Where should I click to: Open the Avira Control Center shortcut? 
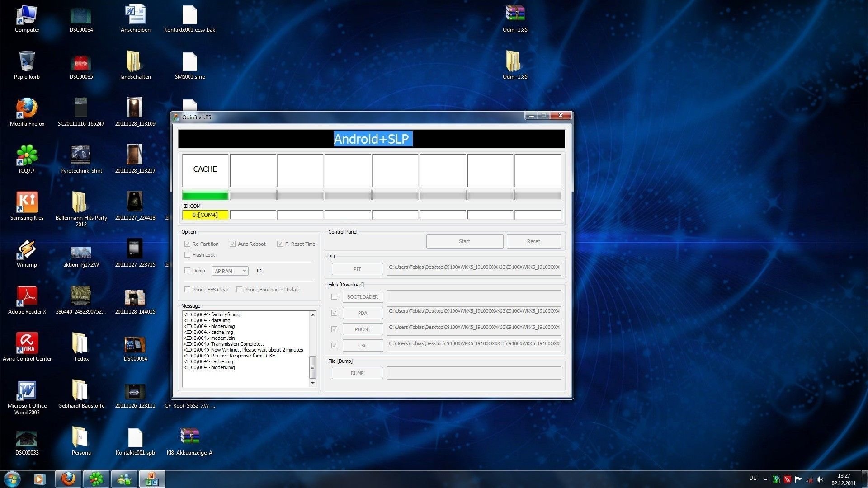coord(27,347)
